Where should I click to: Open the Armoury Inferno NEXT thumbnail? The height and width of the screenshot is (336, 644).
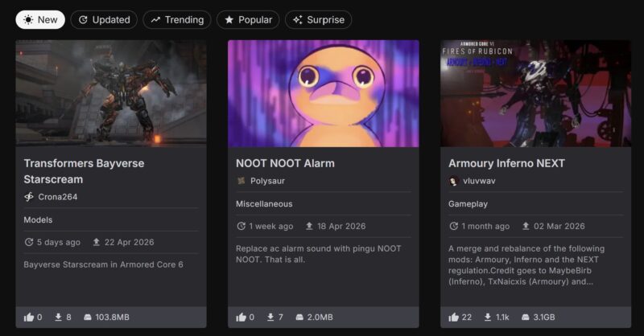tap(535, 93)
